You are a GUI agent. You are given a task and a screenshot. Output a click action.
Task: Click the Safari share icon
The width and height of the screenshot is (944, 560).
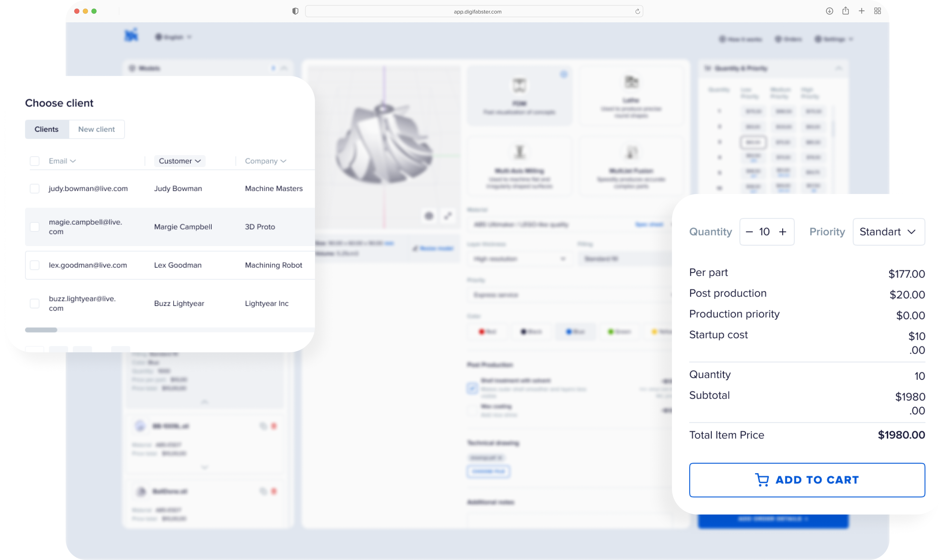[x=845, y=11]
